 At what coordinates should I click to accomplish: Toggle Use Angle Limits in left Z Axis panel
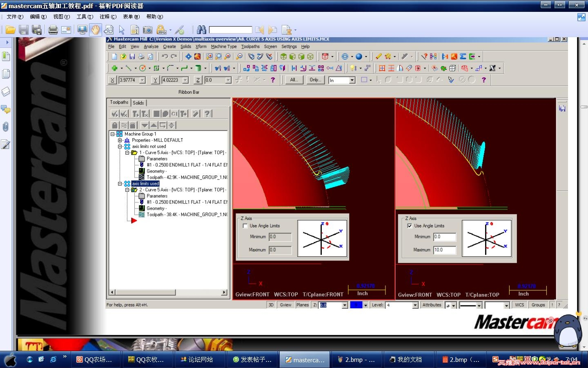click(245, 226)
